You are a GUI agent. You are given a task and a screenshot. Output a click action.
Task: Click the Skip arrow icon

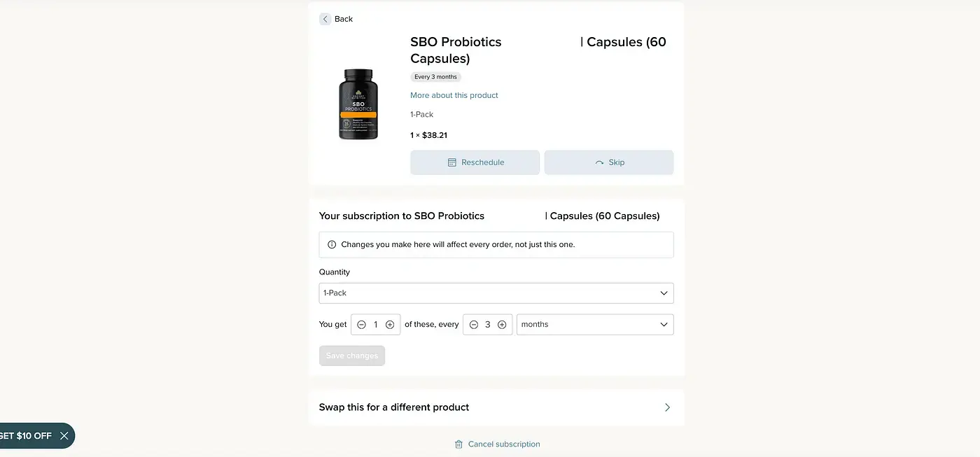[599, 162]
